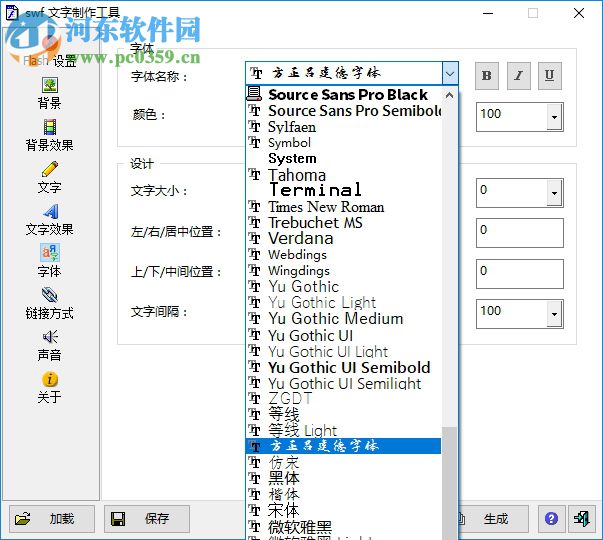Image resolution: width=603 pixels, height=540 pixels.
Task: Pick Terminal from the font list
Action: click(x=343, y=190)
